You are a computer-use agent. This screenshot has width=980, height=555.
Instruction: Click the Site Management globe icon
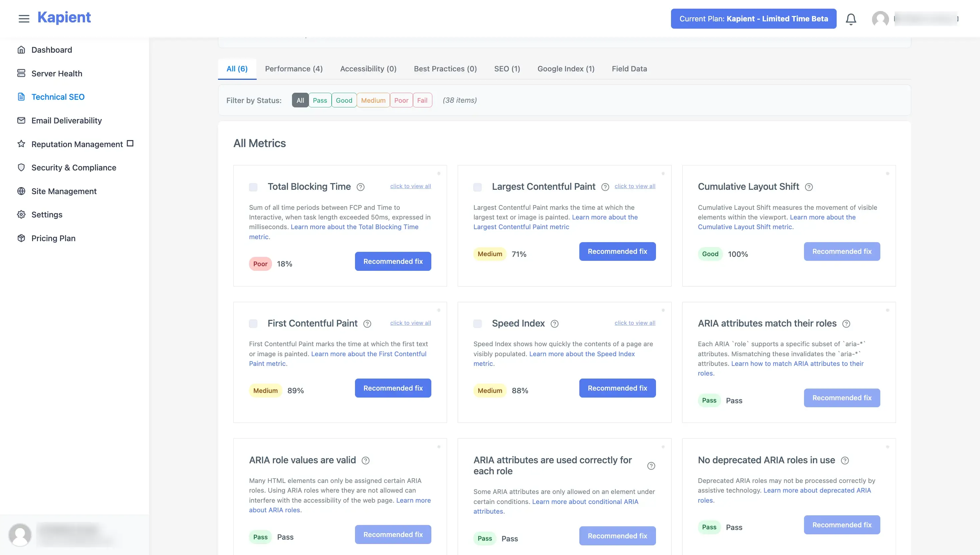(21, 191)
